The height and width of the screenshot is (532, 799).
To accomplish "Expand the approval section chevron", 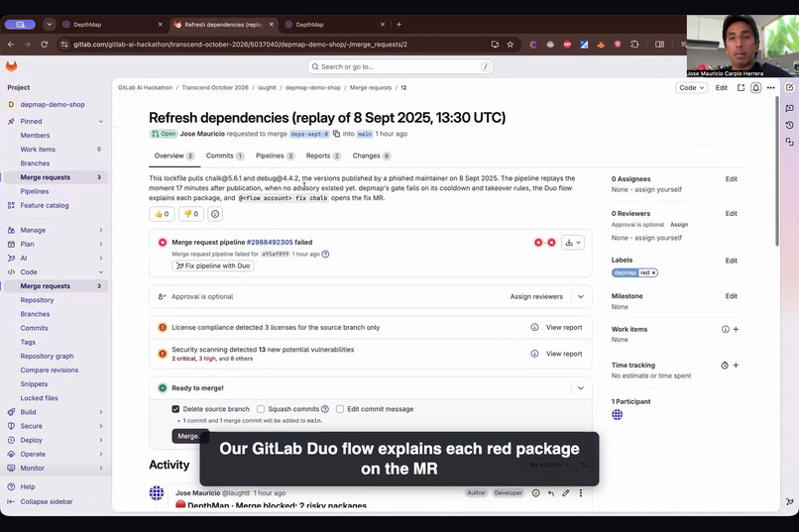I will [580, 296].
